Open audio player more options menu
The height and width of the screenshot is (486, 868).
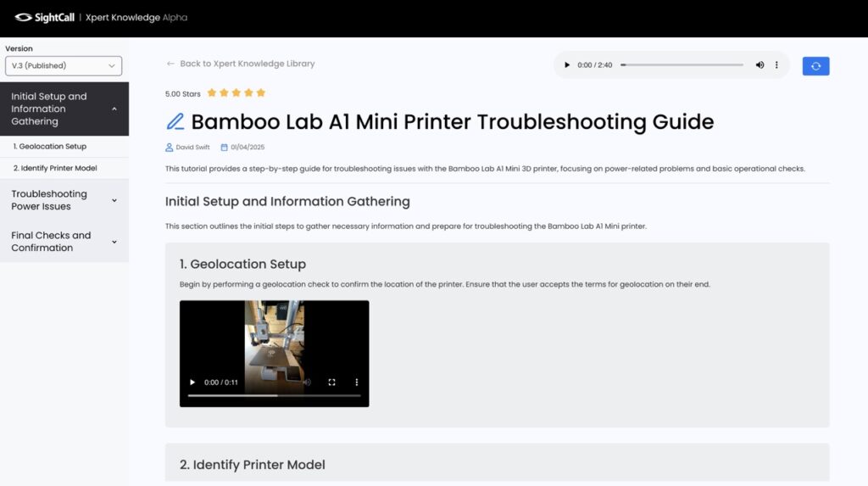coord(776,64)
